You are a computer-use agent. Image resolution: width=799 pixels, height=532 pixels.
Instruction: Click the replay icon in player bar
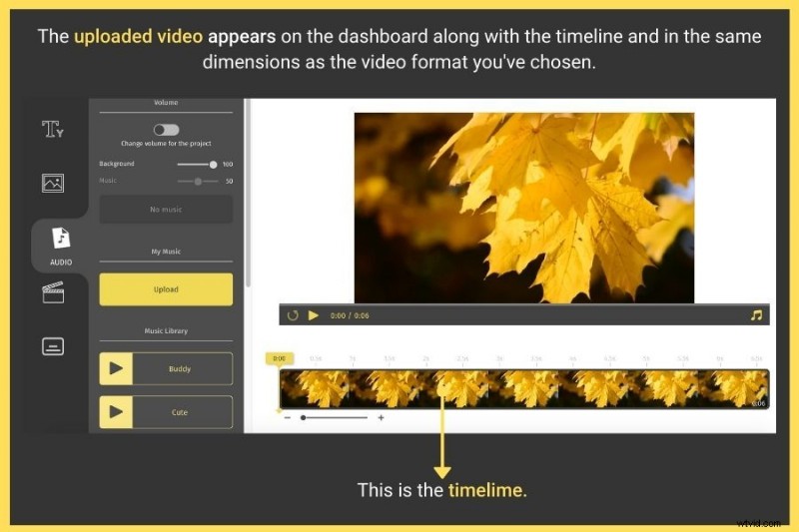[x=293, y=315]
